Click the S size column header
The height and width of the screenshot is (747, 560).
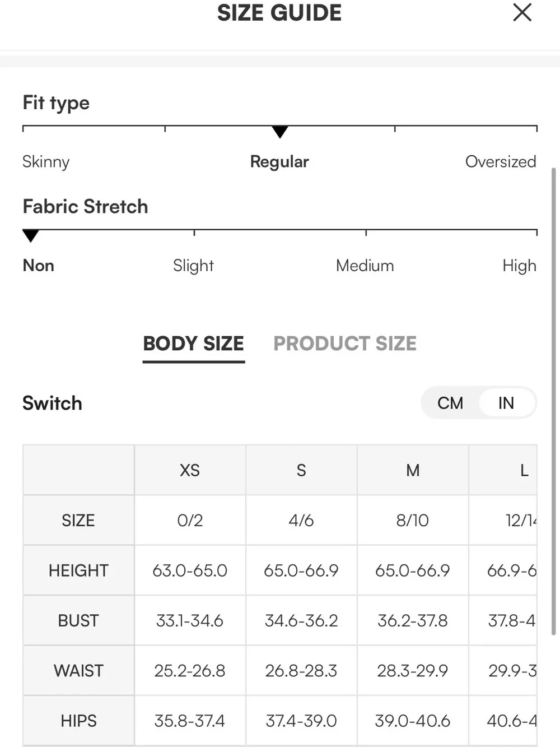301,470
